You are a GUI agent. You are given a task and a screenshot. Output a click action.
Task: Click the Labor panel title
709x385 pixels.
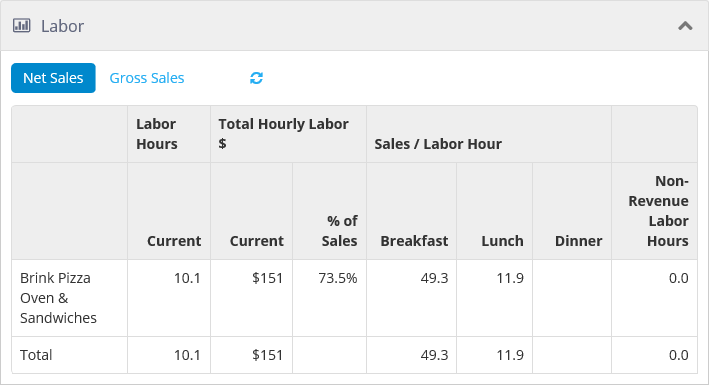click(x=62, y=26)
